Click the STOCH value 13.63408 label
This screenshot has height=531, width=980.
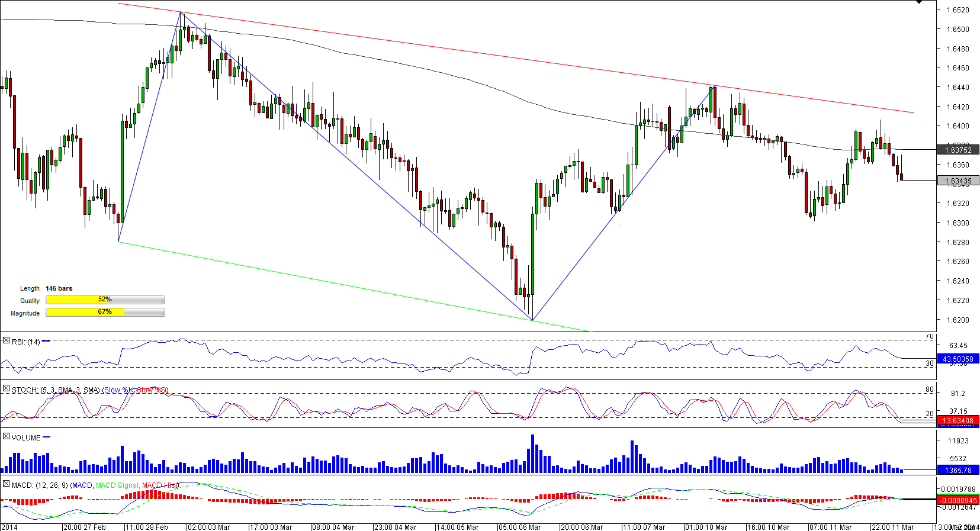[957, 421]
